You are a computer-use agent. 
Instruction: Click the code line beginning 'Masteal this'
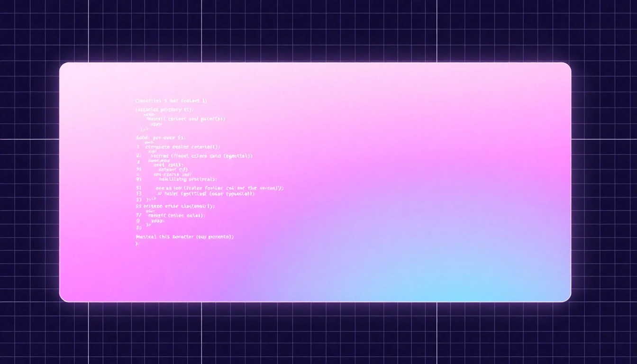(185, 237)
